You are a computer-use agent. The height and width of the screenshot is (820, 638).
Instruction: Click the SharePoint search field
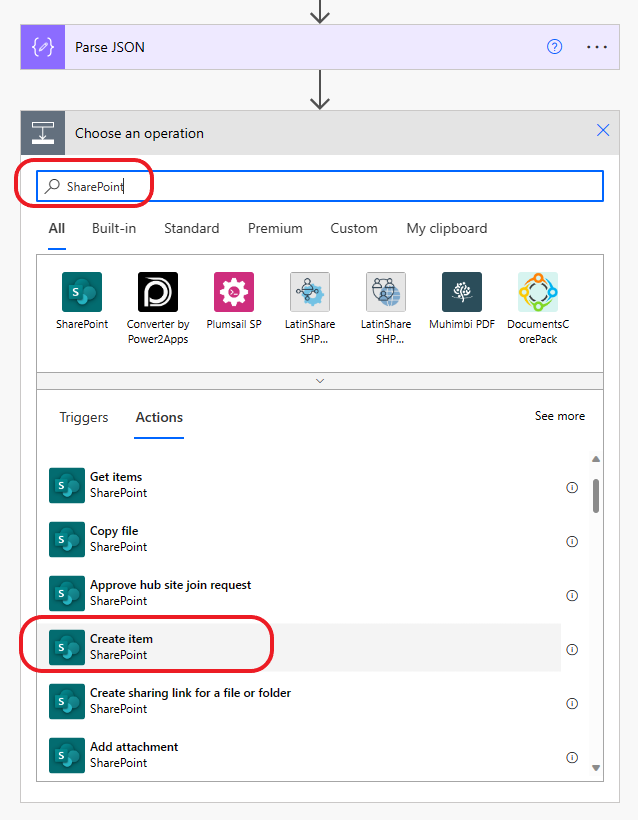pos(320,186)
